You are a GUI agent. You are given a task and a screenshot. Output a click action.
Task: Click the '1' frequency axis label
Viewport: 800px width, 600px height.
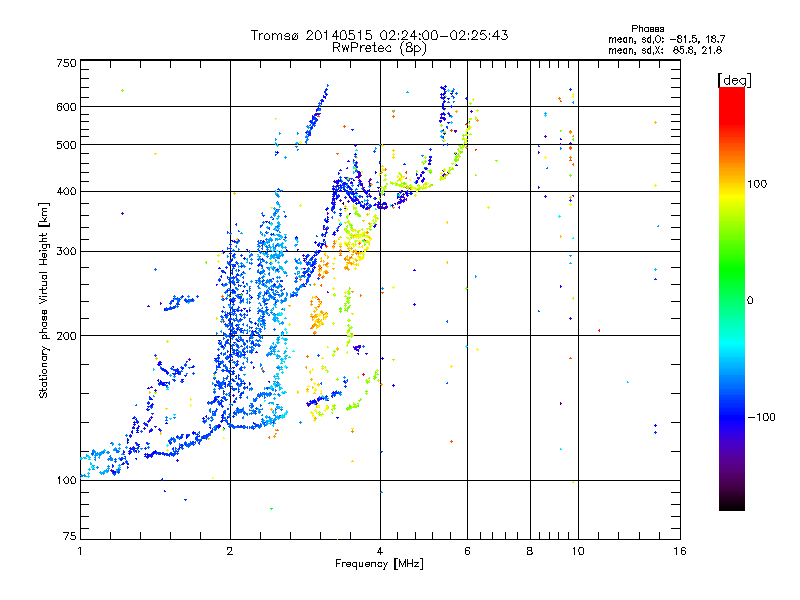(80, 551)
